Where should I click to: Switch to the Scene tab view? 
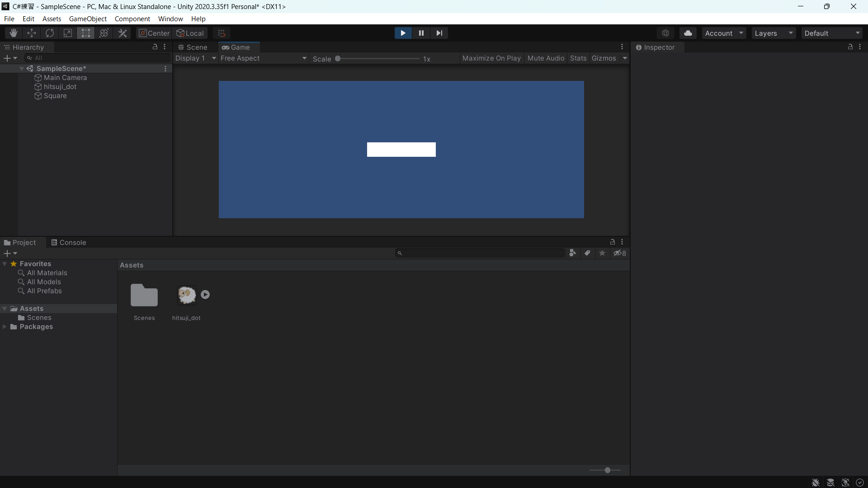click(x=197, y=47)
